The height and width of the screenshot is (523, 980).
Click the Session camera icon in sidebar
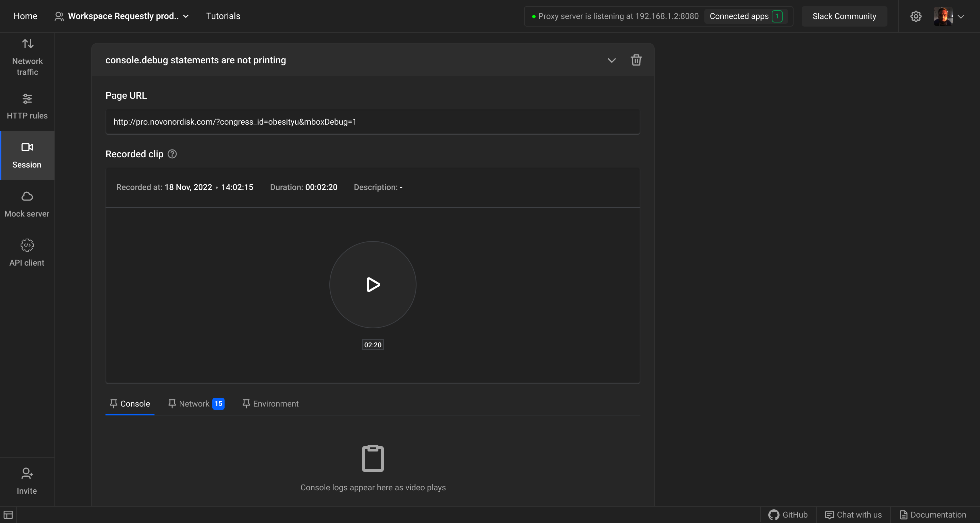[x=27, y=148]
